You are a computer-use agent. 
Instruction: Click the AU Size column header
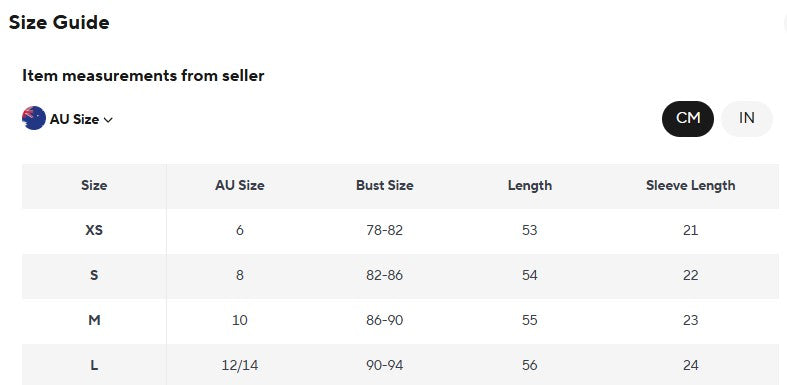coord(239,186)
